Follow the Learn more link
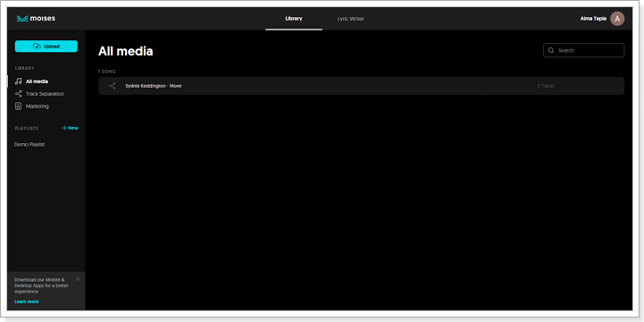 27,301
